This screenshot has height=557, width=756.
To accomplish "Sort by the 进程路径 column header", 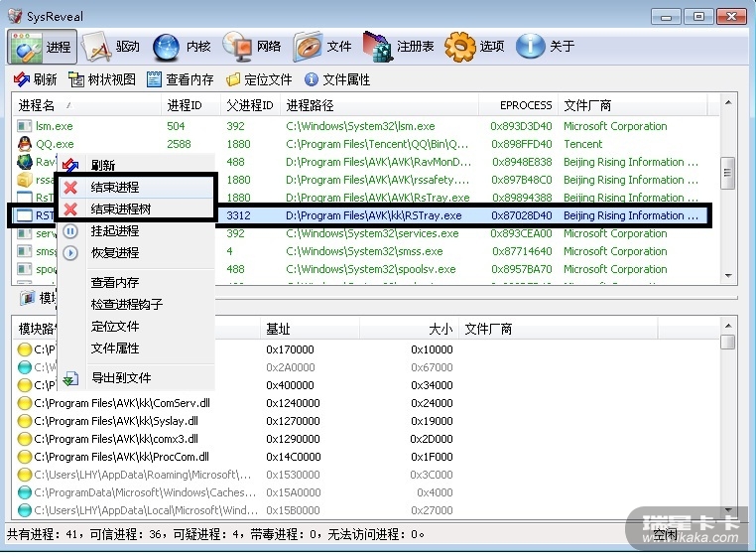I will [379, 105].
